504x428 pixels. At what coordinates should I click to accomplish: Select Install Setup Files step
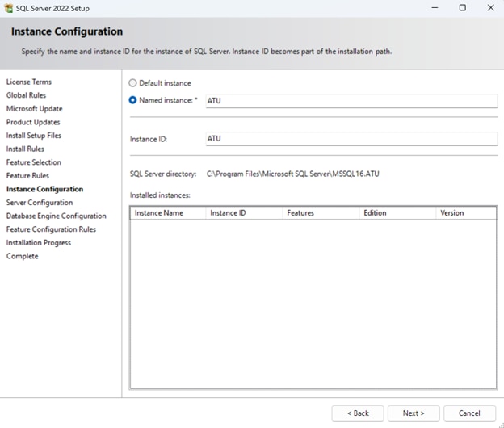(x=34, y=136)
